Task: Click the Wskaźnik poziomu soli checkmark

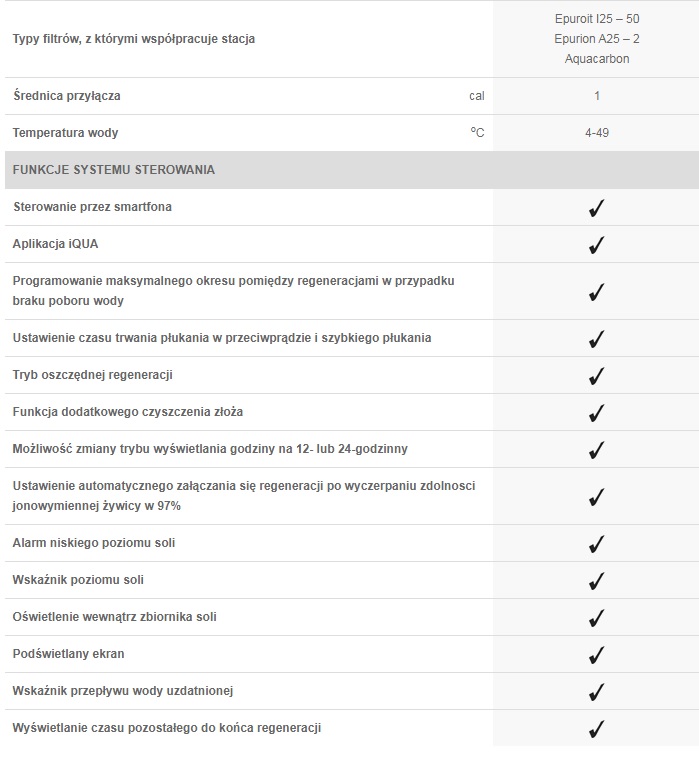Action: 597,581
